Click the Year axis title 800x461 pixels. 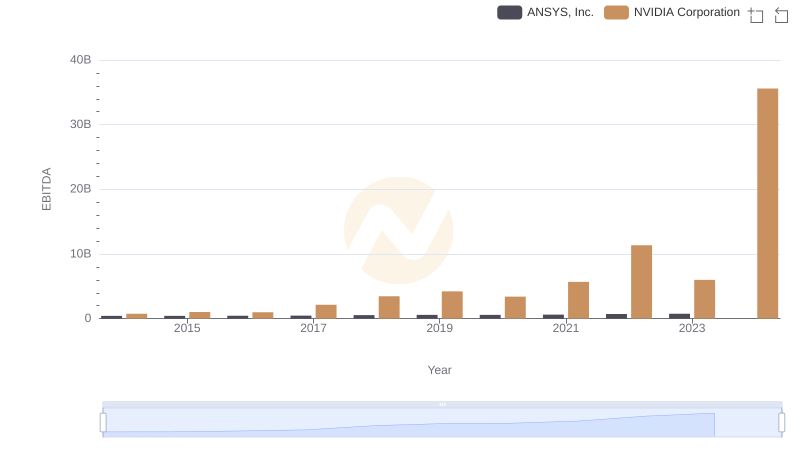[x=439, y=370]
